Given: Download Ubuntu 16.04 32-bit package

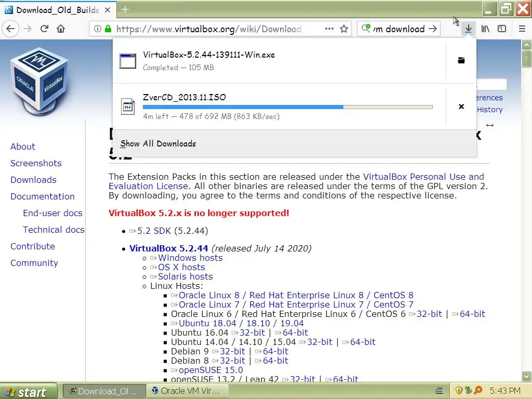Looking at the screenshot, I should tap(252, 332).
